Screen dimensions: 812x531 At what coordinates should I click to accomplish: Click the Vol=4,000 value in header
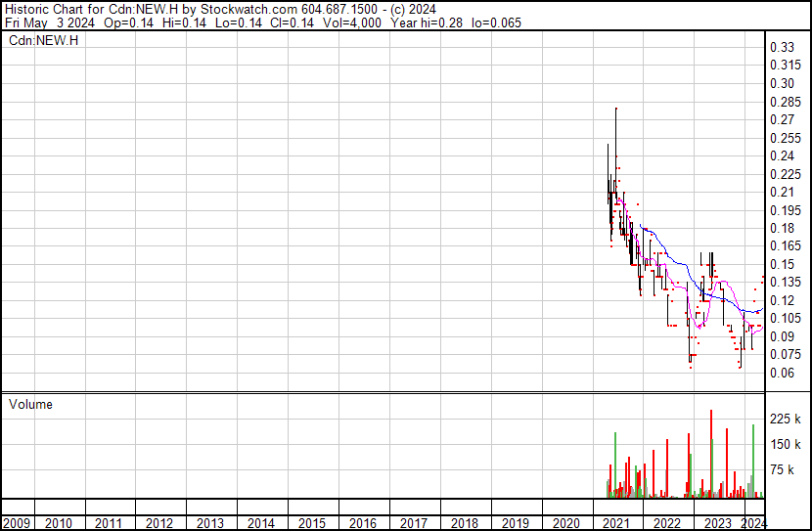tap(352, 22)
